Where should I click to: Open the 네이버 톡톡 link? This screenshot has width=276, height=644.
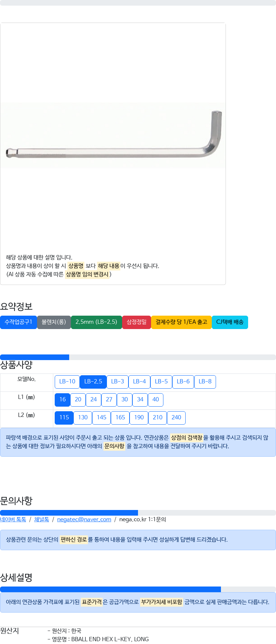click(13, 519)
